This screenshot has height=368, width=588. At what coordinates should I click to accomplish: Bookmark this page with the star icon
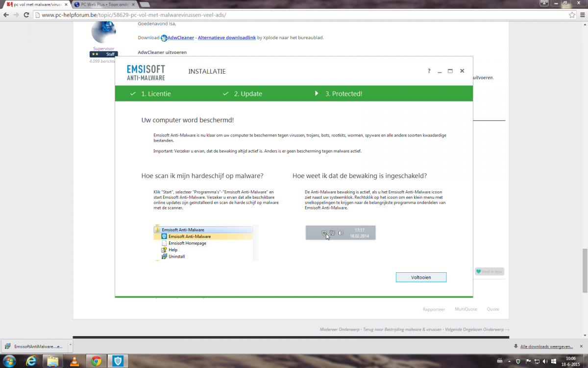572,15
